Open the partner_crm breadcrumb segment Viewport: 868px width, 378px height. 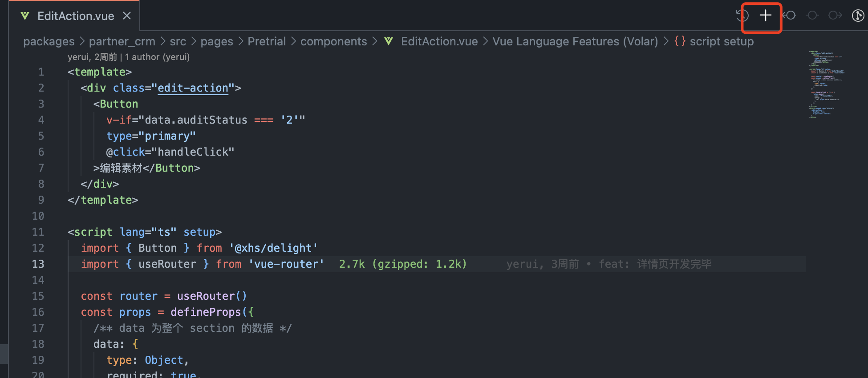click(122, 41)
